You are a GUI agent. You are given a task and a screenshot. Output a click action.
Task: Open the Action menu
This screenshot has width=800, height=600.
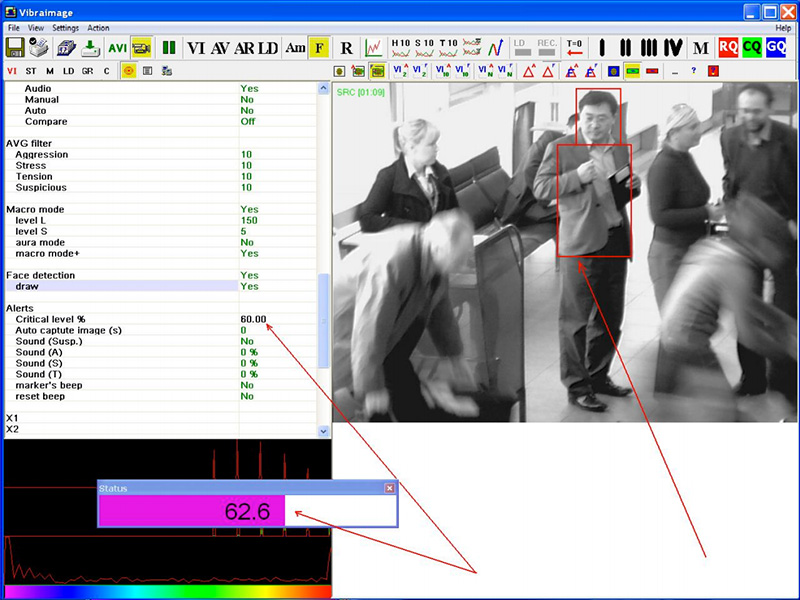coord(98,28)
